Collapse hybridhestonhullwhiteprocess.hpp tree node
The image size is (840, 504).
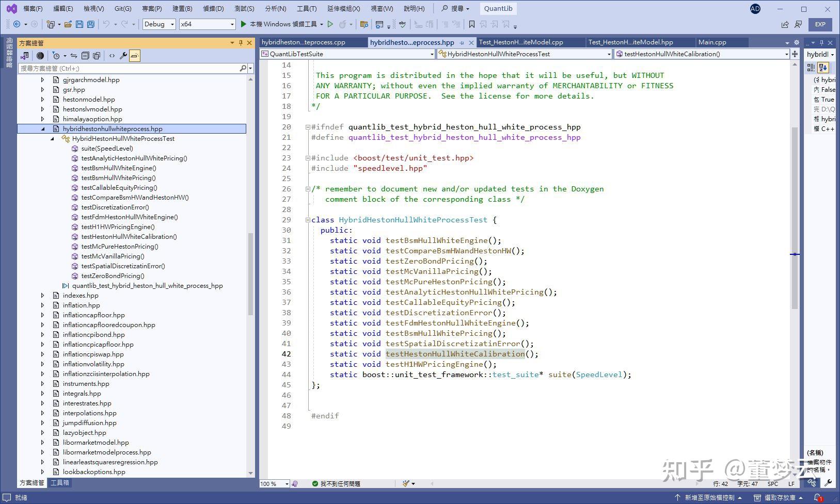43,129
